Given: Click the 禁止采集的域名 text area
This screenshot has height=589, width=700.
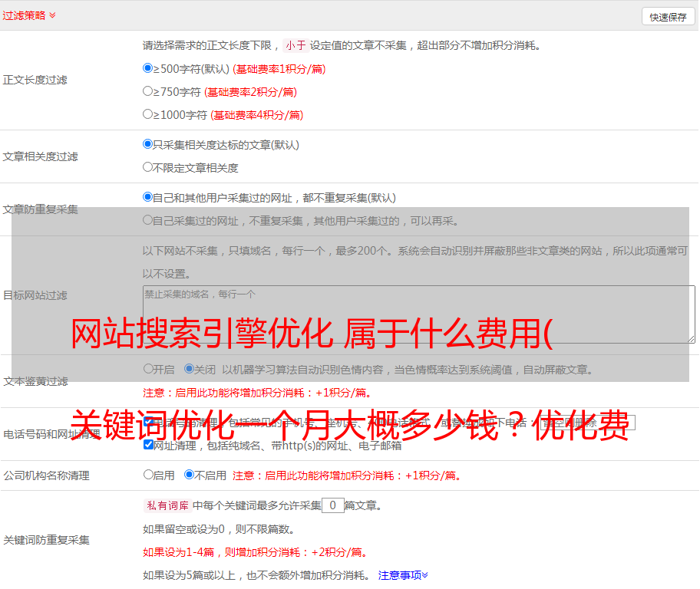Looking at the screenshot, I should click(x=418, y=314).
